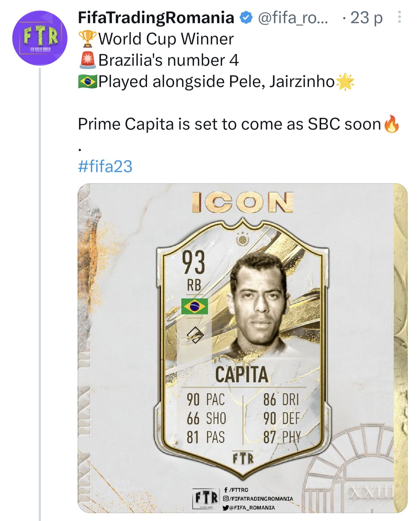Click the Facebook /FTTRO label in image
Image resolution: width=420 pixels, height=521 pixels.
coord(237,490)
